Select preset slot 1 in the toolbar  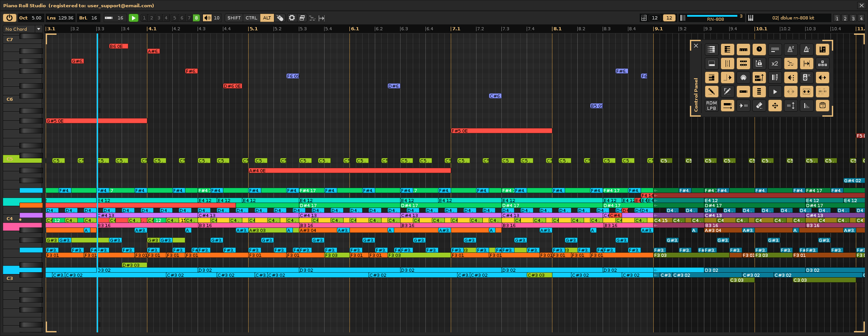point(144,18)
